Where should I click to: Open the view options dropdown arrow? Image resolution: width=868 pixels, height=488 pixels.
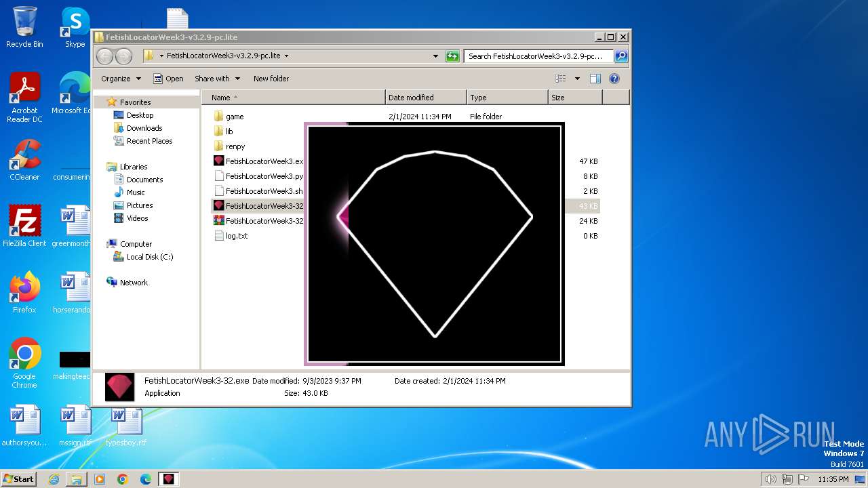(577, 79)
